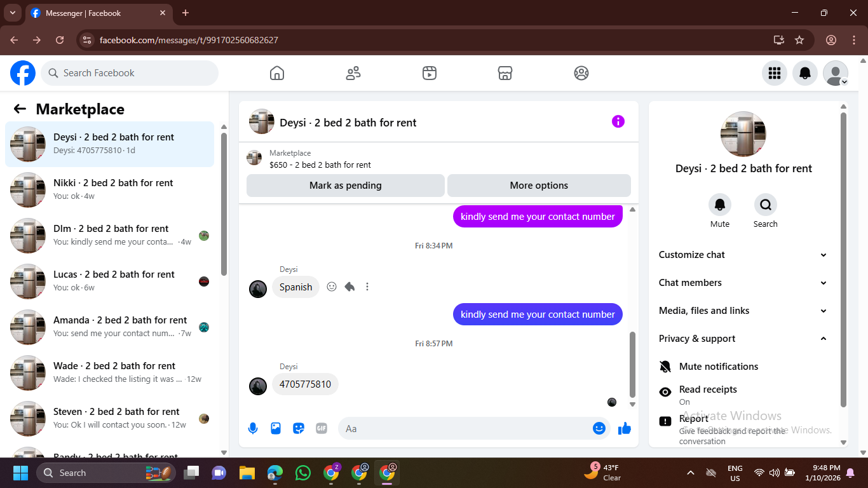Click More options button
This screenshot has height=488, width=868.
click(539, 186)
